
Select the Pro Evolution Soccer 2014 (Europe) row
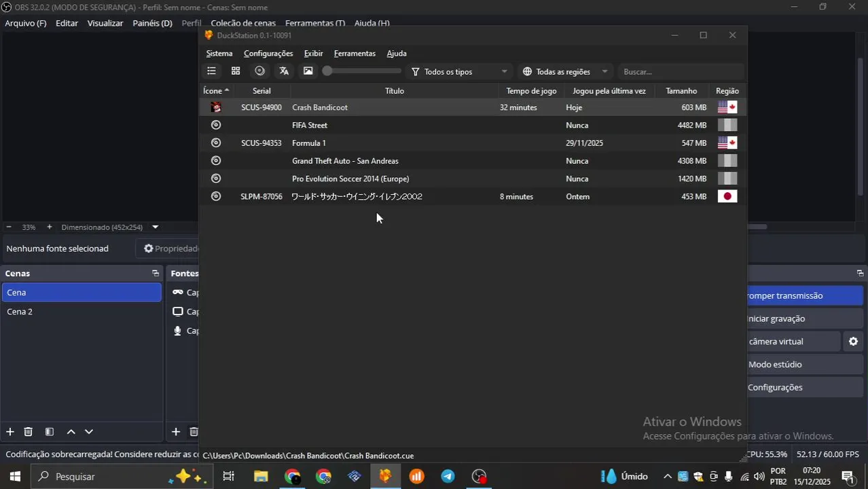473,179
